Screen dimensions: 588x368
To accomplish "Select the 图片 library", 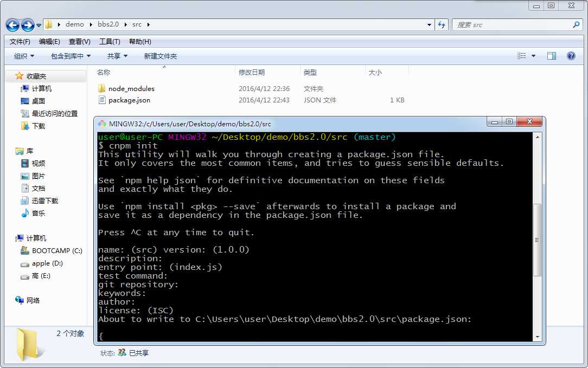I will (39, 176).
